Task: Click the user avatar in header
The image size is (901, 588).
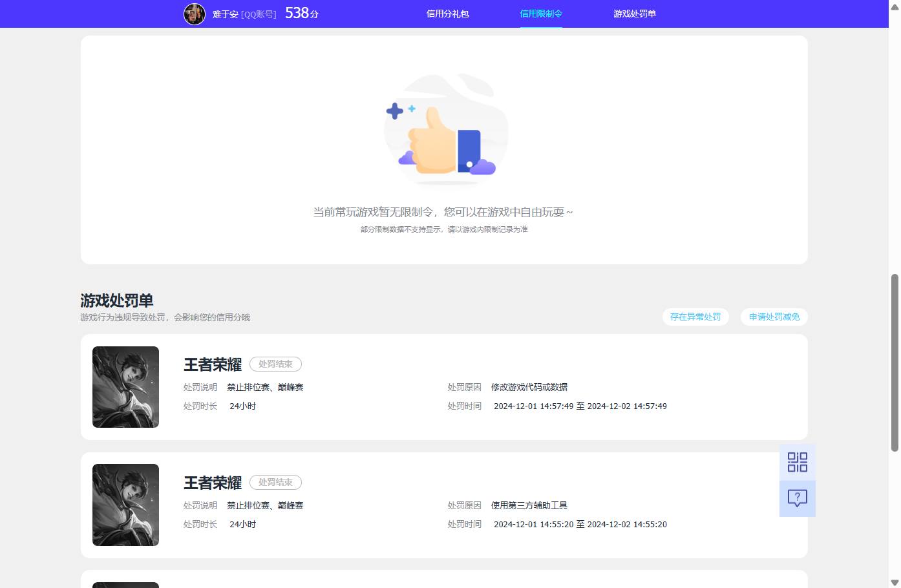Action: (195, 14)
